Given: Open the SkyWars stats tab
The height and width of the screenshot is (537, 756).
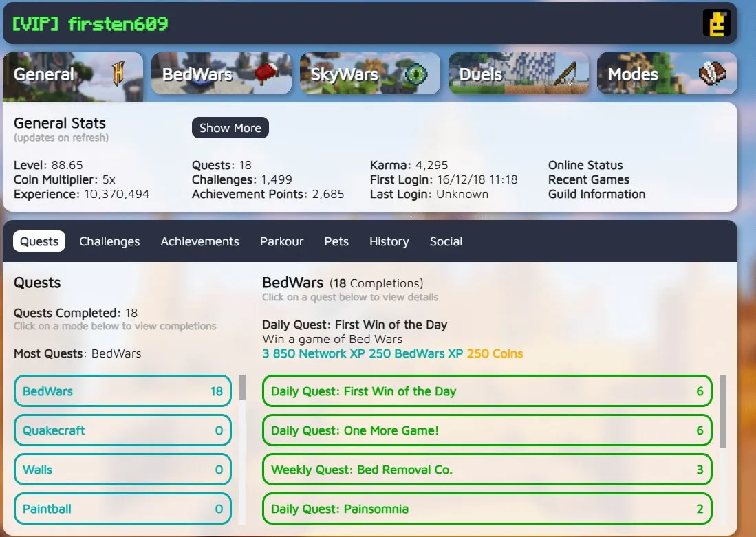Looking at the screenshot, I should tap(370, 74).
